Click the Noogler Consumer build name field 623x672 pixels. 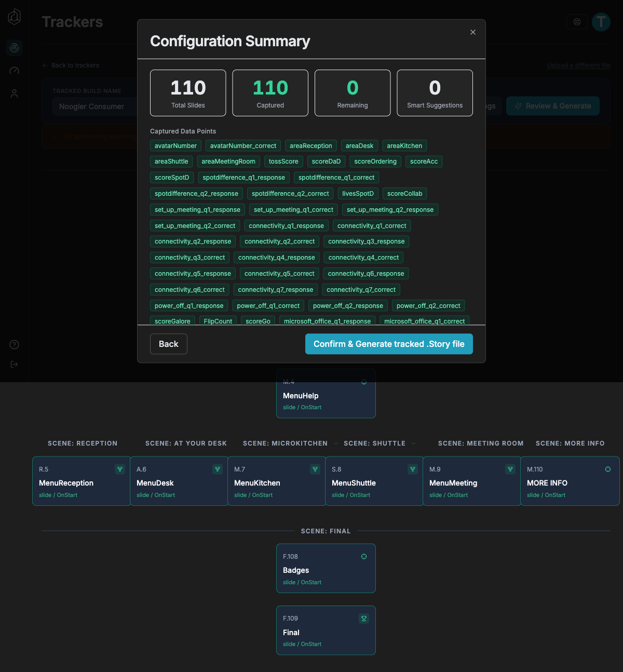coord(93,106)
